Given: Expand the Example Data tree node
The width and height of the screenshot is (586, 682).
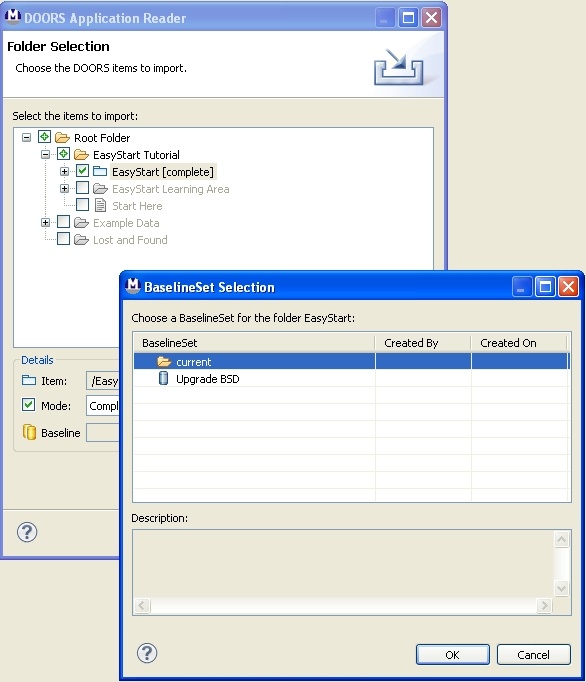Looking at the screenshot, I should tap(45, 222).
